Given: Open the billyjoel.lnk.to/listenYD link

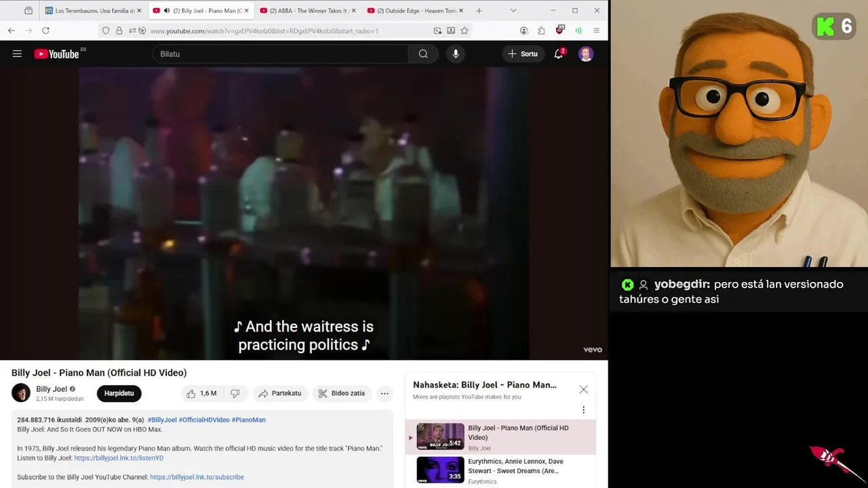Looking at the screenshot, I should 119,458.
